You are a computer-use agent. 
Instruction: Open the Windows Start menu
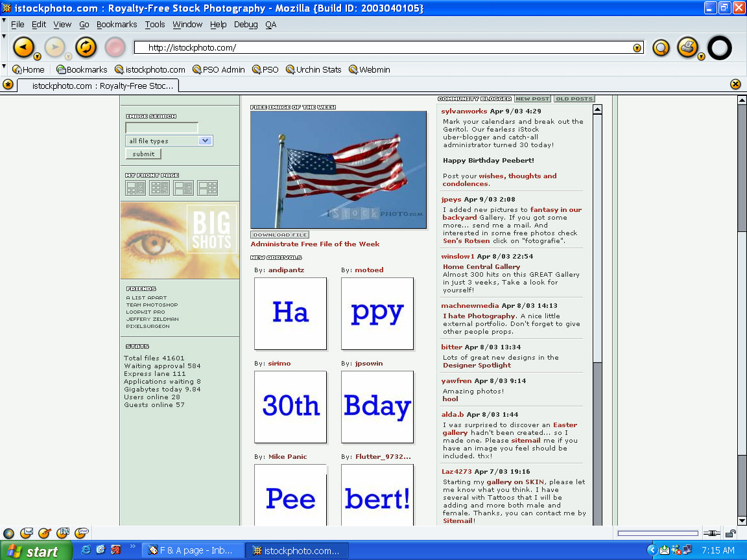tap(36, 550)
